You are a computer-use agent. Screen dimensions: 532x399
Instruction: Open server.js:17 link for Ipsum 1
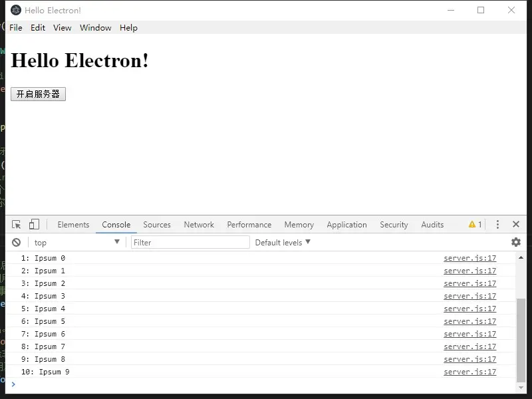click(469, 271)
